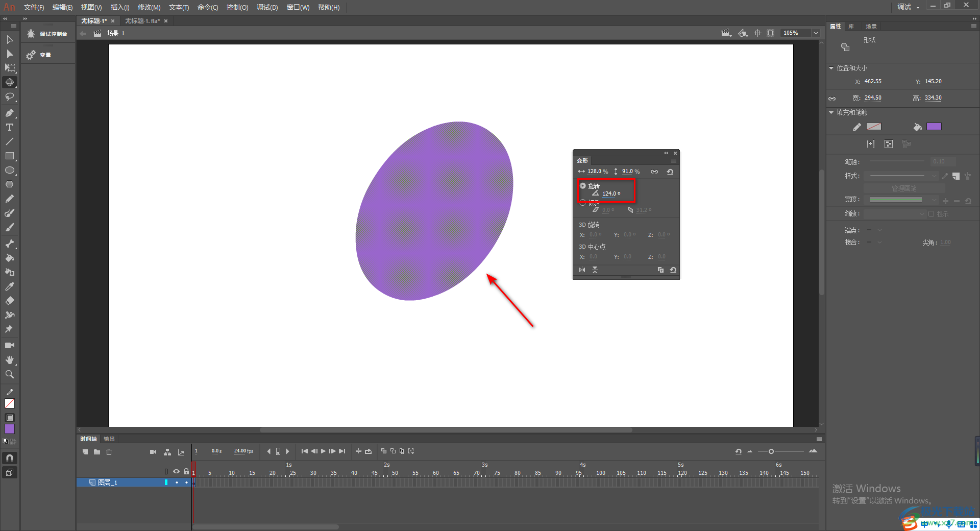Viewport: 980px width, 531px height.
Task: Open the timeline panel menu
Action: point(819,439)
